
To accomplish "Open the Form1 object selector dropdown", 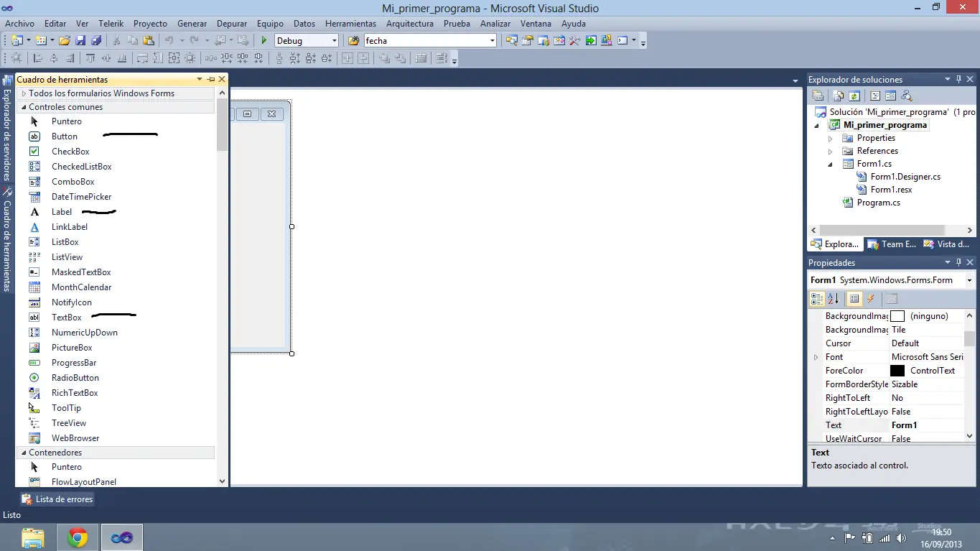I will tap(969, 280).
